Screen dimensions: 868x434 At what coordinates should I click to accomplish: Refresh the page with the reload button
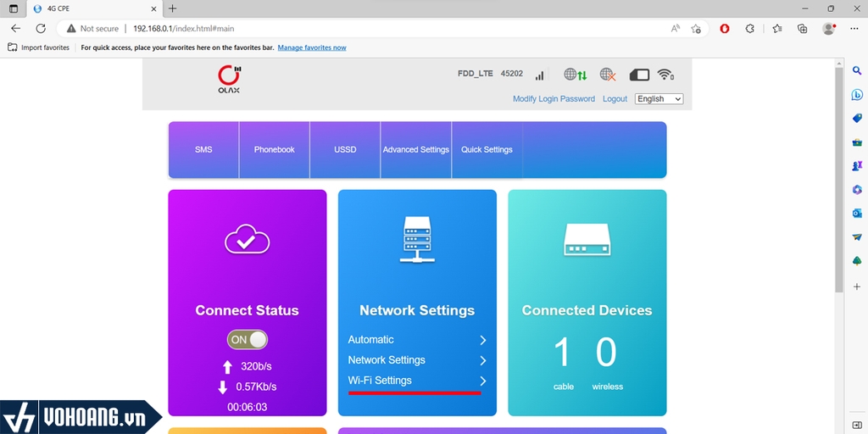click(40, 29)
